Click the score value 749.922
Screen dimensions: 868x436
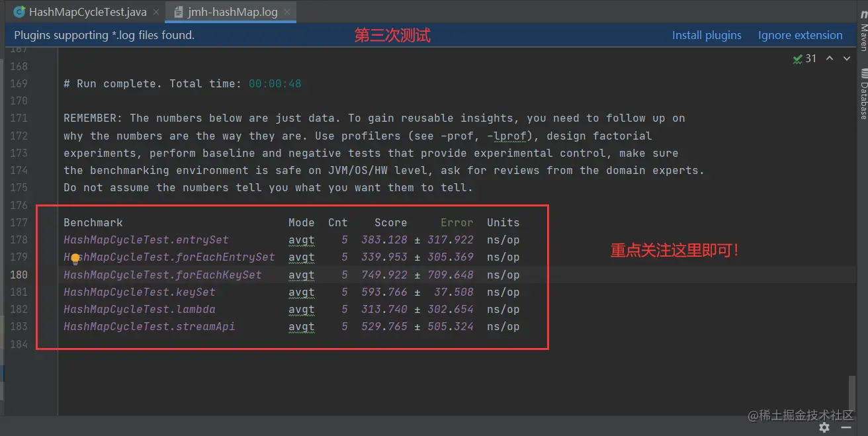tap(384, 275)
